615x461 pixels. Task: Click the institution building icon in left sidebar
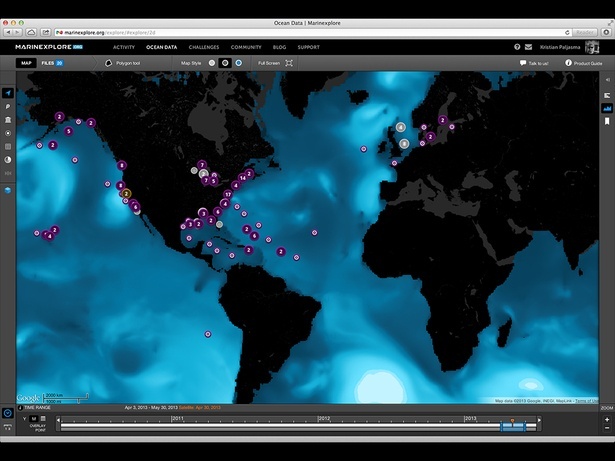(x=8, y=120)
